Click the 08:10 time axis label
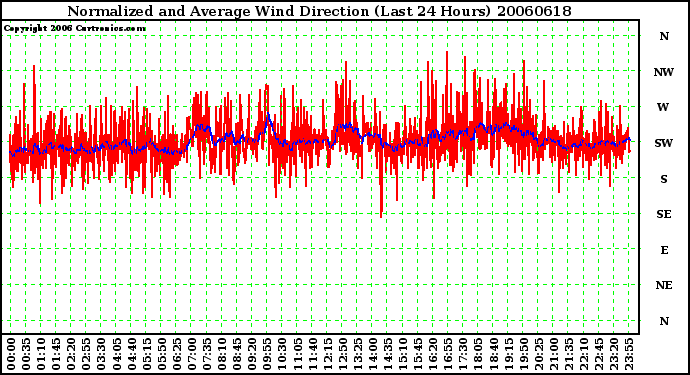 222,354
